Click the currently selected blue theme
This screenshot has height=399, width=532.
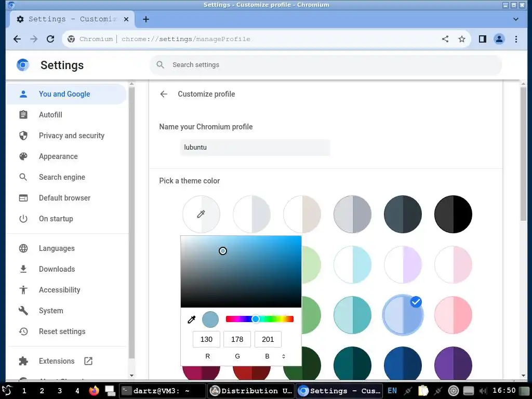coord(403,315)
